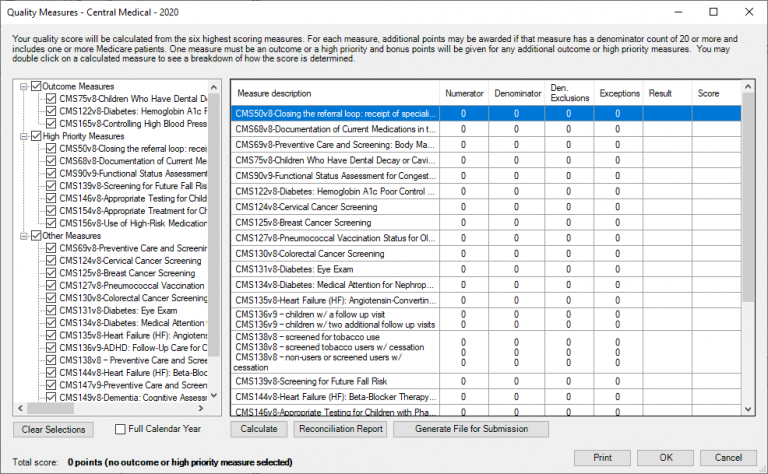This screenshot has width=768, height=474.
Task: Collapse the High Priority Measures group
Action: 23,136
